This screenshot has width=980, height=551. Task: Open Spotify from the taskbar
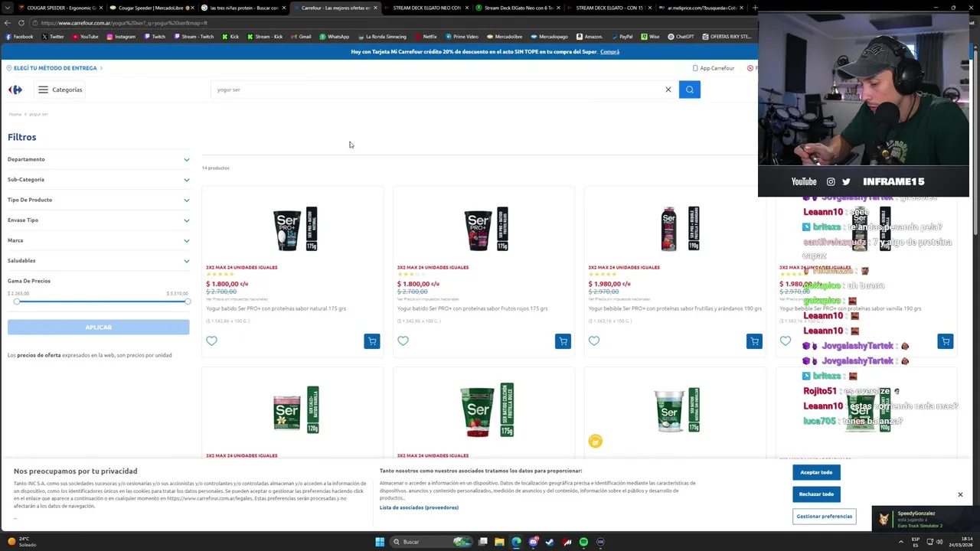(x=583, y=542)
